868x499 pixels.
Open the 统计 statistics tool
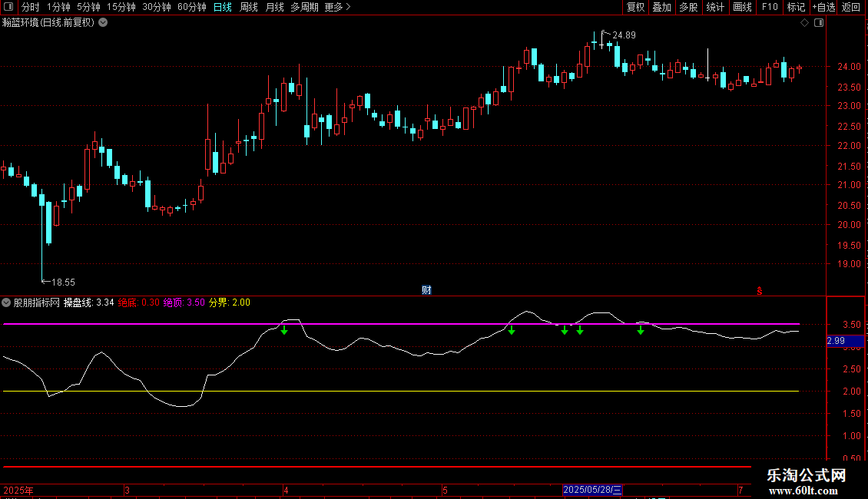coord(715,7)
